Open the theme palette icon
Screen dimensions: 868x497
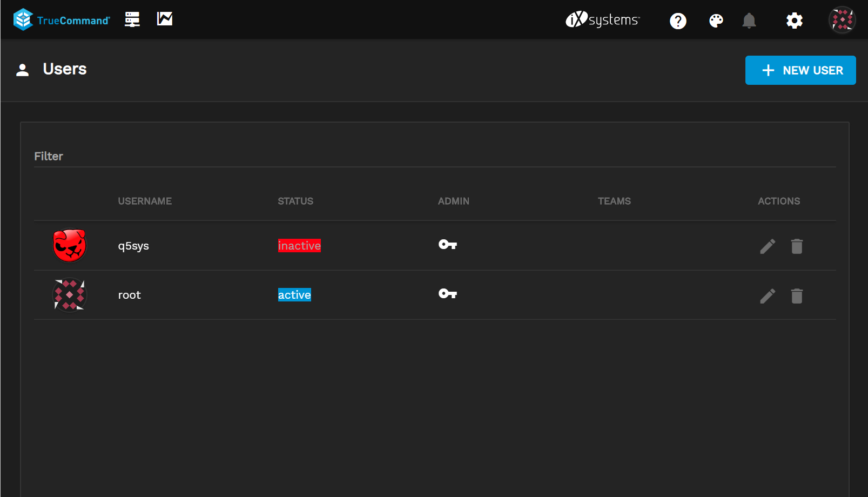[715, 20]
